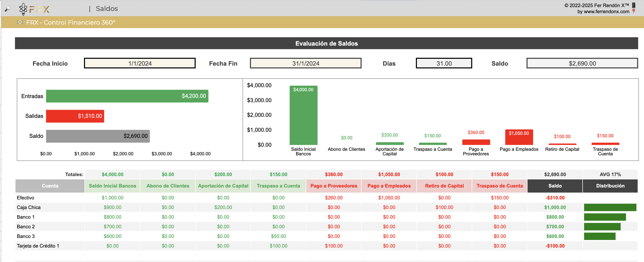Screen dimensions: 644x262
Task: Click the Días value cell
Action: point(444,63)
